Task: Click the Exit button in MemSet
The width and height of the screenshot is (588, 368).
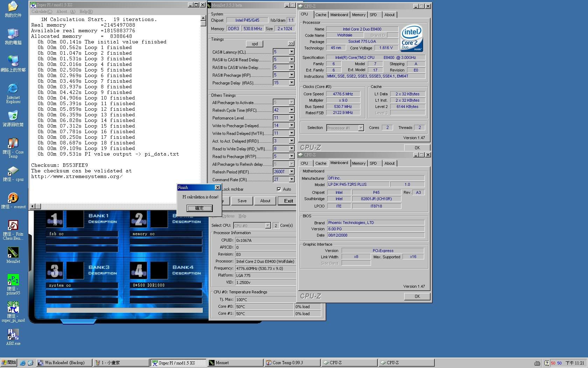Action: pos(287,201)
